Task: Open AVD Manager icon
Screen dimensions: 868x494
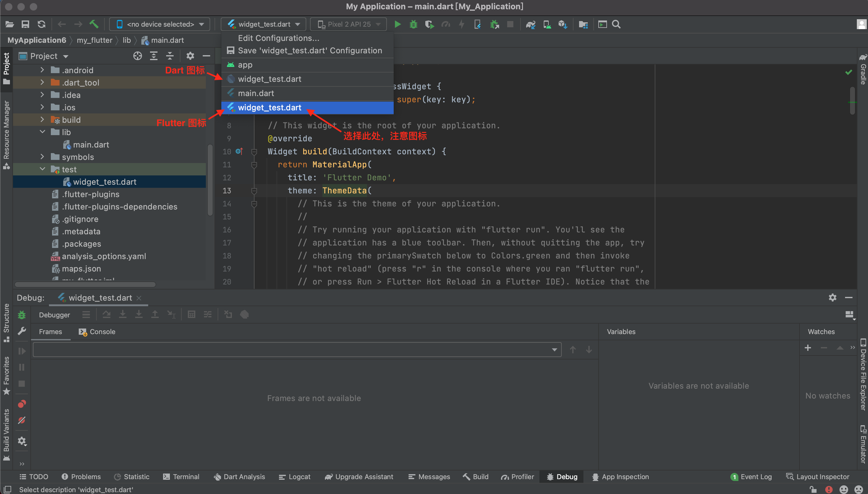Action: 547,24
